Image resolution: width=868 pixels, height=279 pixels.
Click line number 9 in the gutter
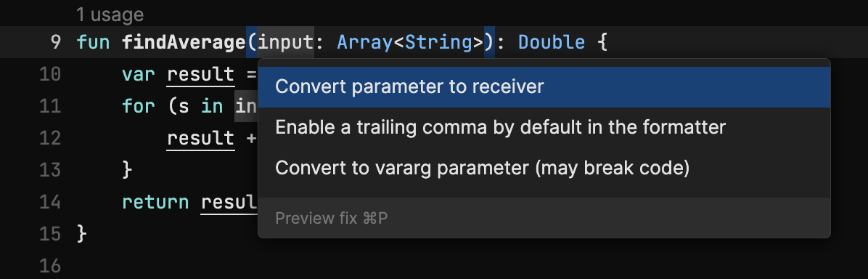[55, 43]
